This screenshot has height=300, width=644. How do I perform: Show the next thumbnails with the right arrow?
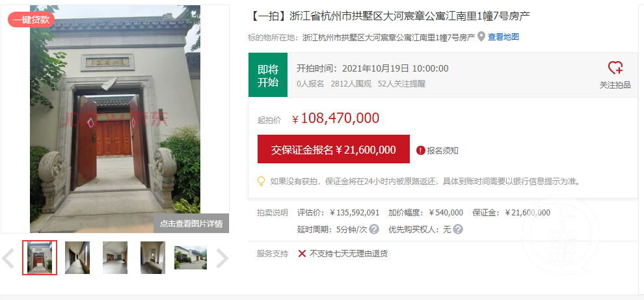pyautogui.click(x=222, y=258)
